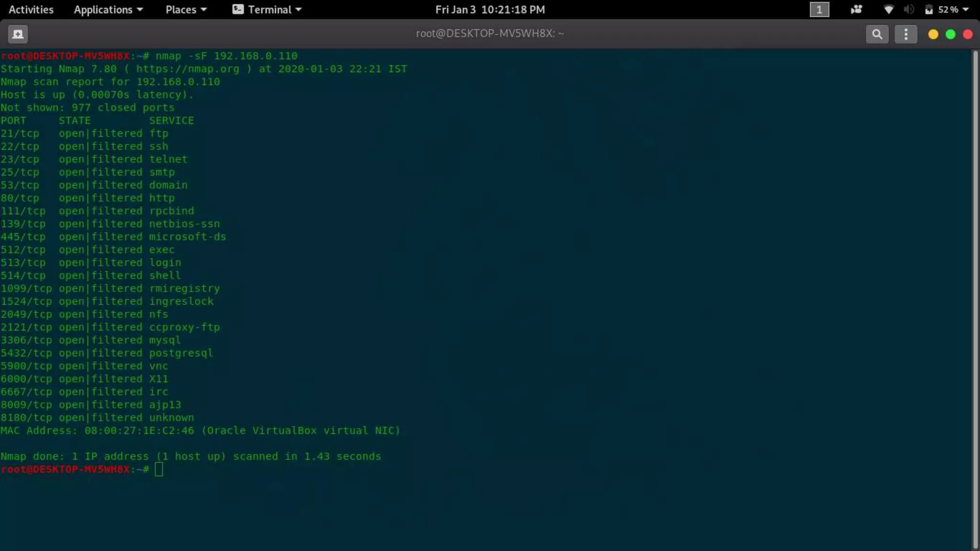Click the screen recorder camera icon

pyautogui.click(x=856, y=10)
